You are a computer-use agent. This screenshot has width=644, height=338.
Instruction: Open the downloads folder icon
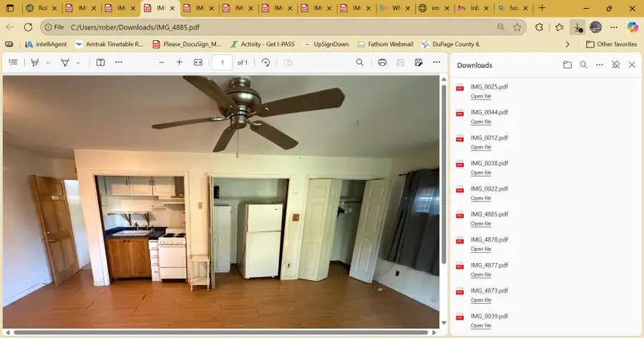[567, 65]
